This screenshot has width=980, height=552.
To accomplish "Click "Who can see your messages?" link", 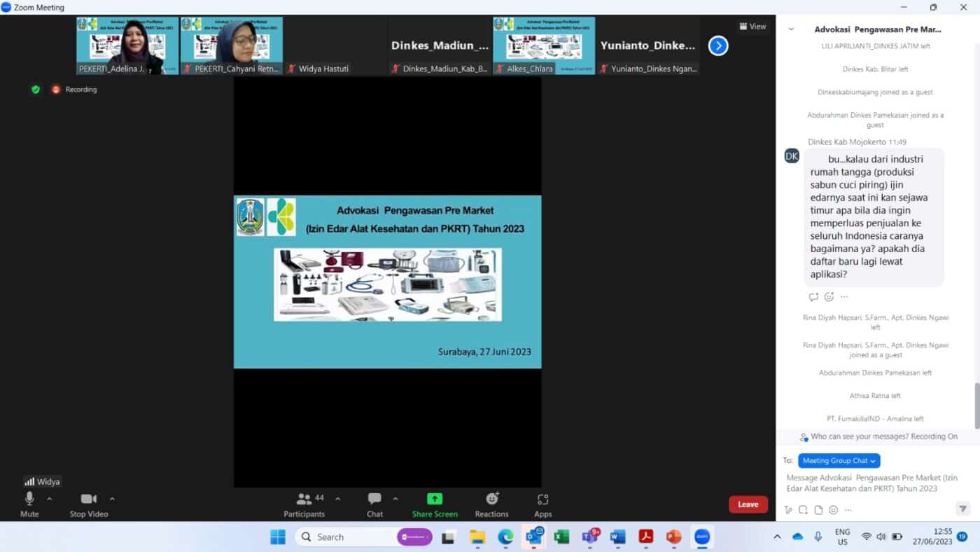I will tap(878, 436).
